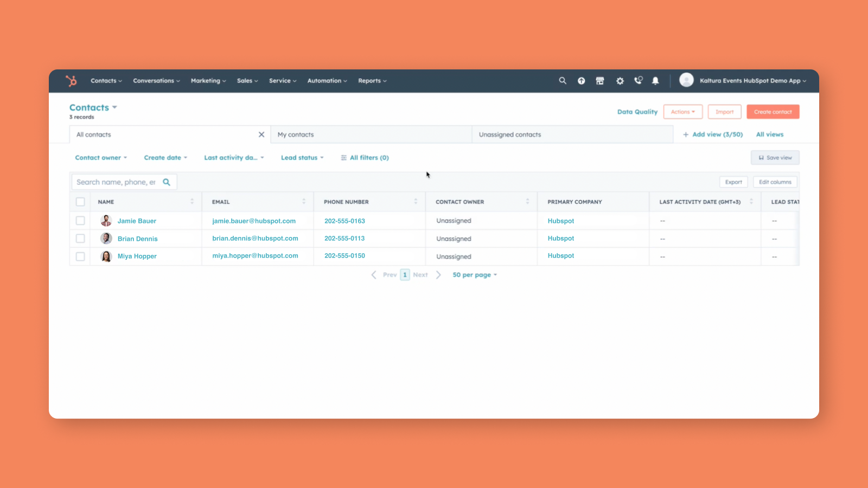This screenshot has height=488, width=868.
Task: Open search with the magnifier icon
Action: tap(563, 81)
